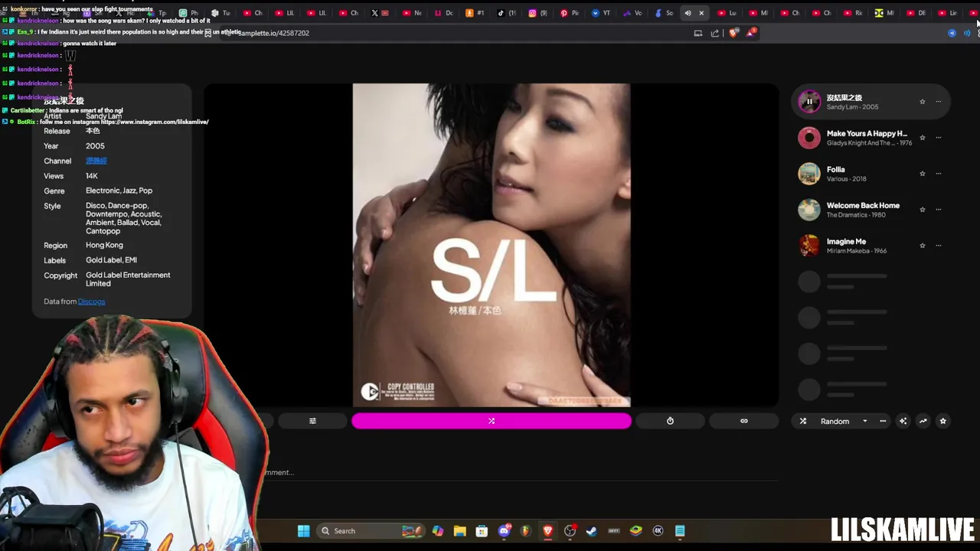The width and height of the screenshot is (980, 551).
Task: Open the Discogs data source link
Action: (x=91, y=302)
